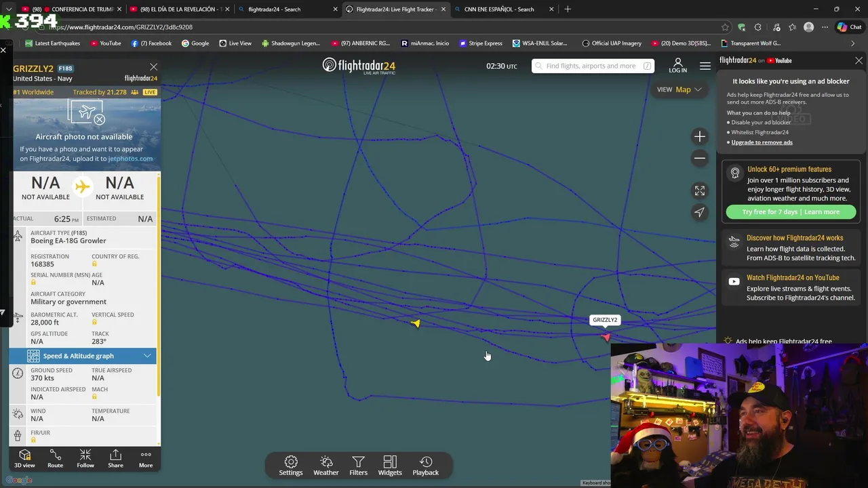Open the VIEW Map dropdown
868x488 pixels.
click(x=679, y=89)
